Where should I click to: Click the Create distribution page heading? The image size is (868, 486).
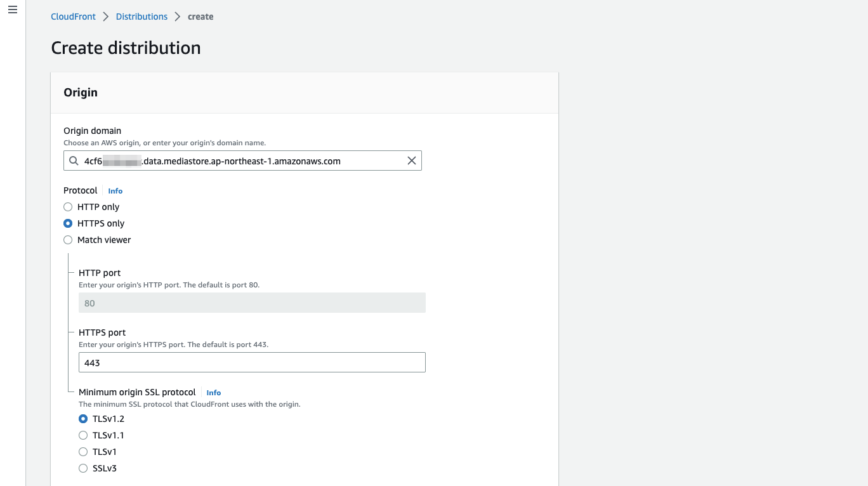(126, 48)
